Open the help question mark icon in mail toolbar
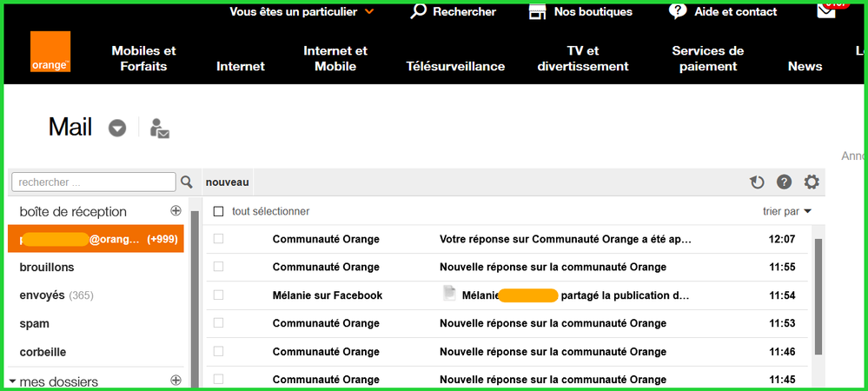Viewport: 868px width, 391px height. (x=784, y=182)
